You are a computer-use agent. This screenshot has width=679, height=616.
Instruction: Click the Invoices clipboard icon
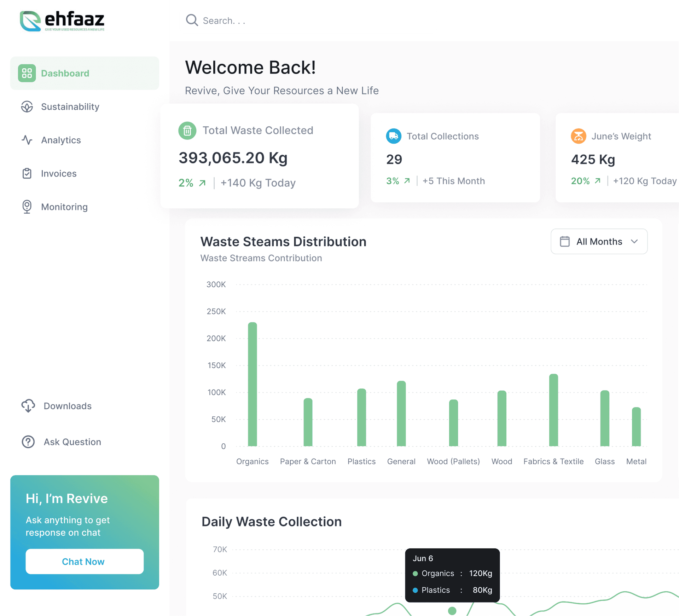click(27, 173)
